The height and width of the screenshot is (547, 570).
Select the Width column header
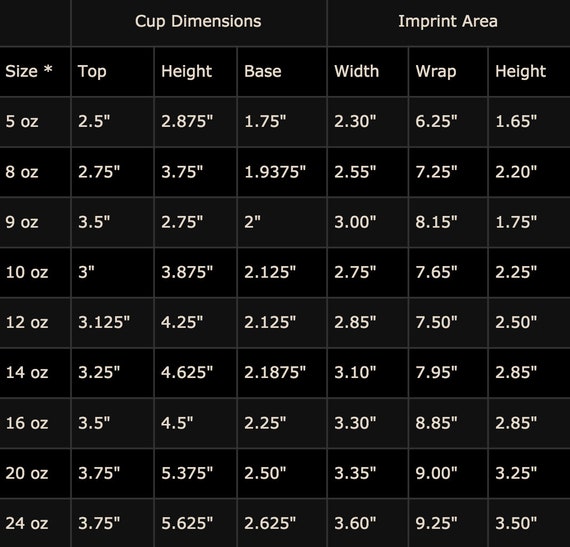pos(368,72)
